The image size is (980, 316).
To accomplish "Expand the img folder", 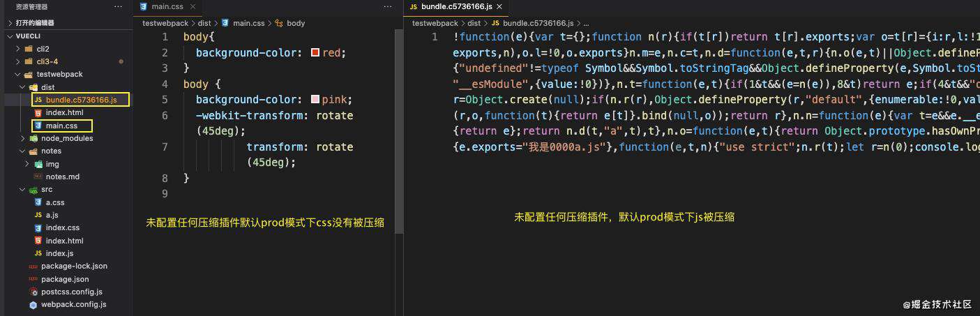I will pos(29,164).
